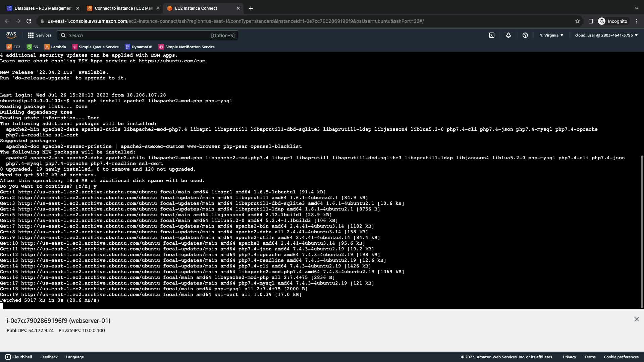
Task: Open the EC2 favorites shortcut
Action: coord(13,47)
